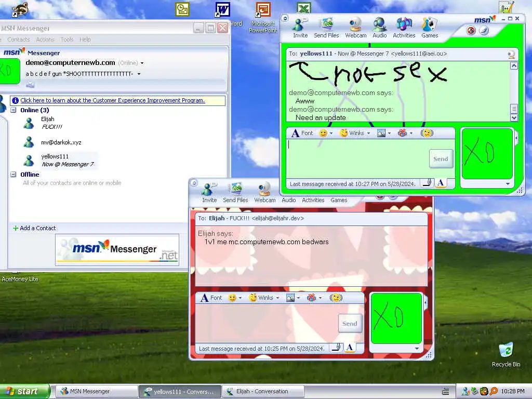This screenshot has width=532, height=399.
Task: Click Send button in yellows111 conversation
Action: coord(441,159)
